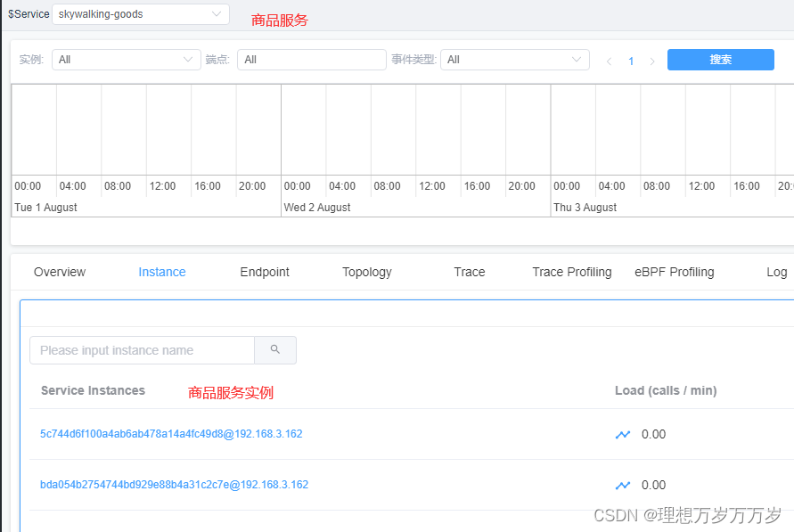Open the $Service skywalking-goods dropdown
Viewport: 794px width, 532px height.
coord(140,14)
